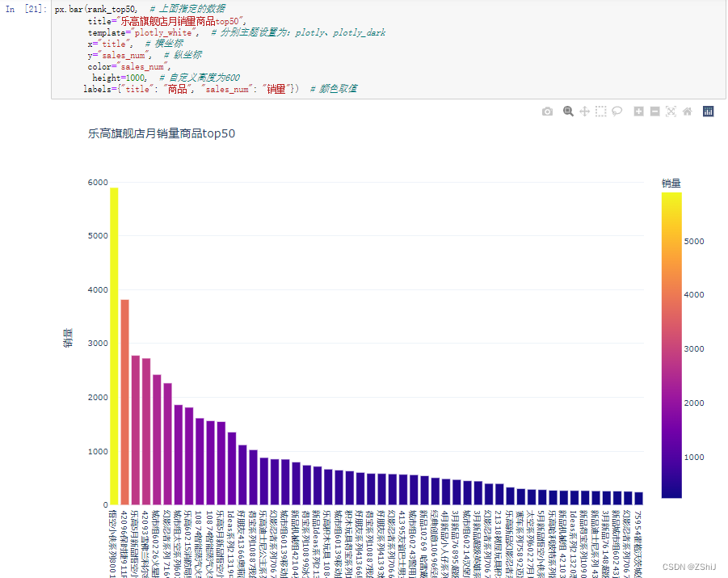Viewport: 728px width, 578px height.
Task: Click the 销量 colorbar title
Action: (x=671, y=183)
